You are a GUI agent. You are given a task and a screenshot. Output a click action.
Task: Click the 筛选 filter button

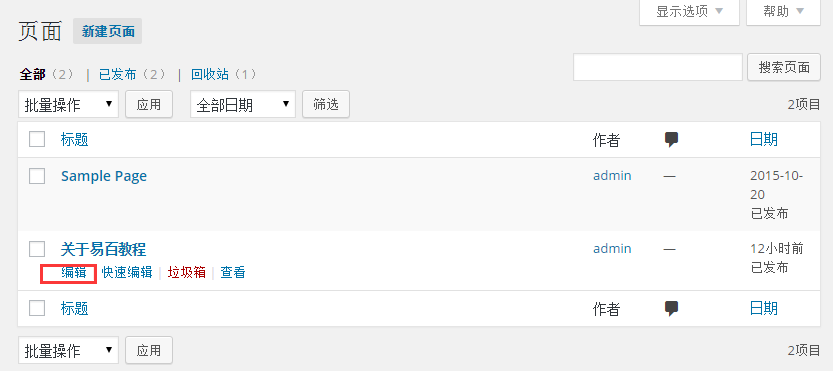(326, 104)
